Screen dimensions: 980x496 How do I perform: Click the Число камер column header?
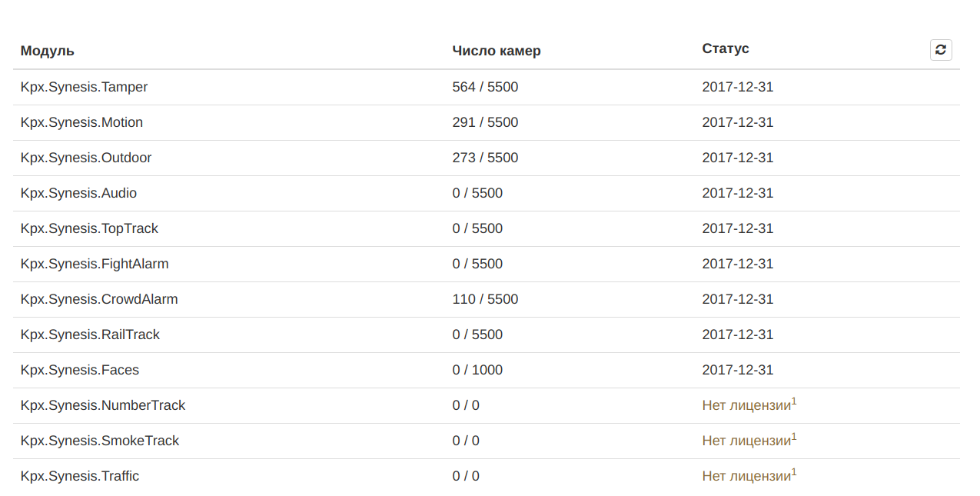[497, 51]
